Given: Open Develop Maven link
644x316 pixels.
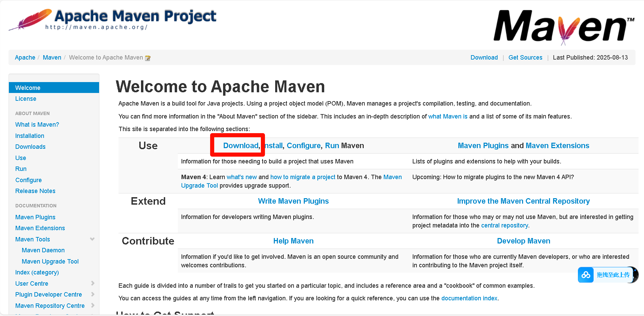Looking at the screenshot, I should 523,241.
